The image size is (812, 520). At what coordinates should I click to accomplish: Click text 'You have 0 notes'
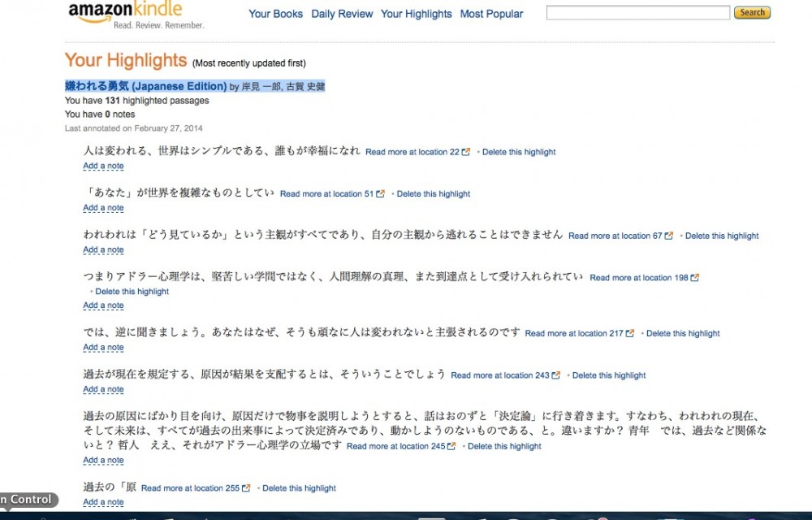tap(100, 115)
